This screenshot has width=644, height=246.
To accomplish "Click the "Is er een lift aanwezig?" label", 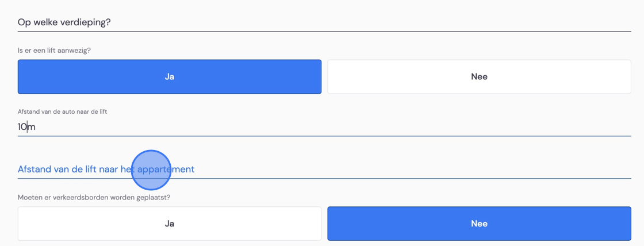I will click(54, 51).
